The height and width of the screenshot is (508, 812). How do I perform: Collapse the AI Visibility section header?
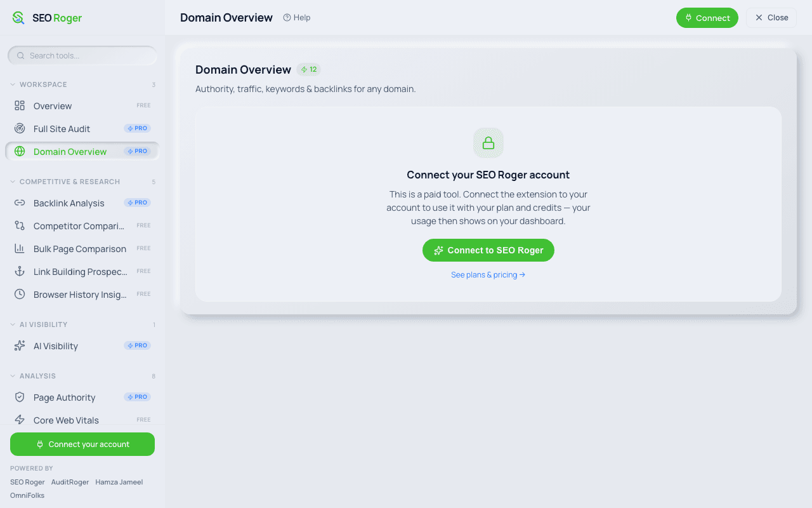click(x=82, y=324)
